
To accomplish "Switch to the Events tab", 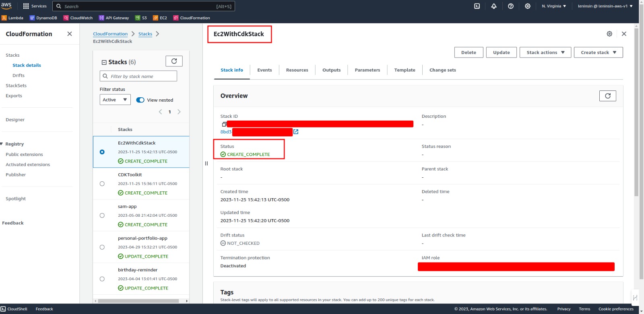I will [264, 70].
